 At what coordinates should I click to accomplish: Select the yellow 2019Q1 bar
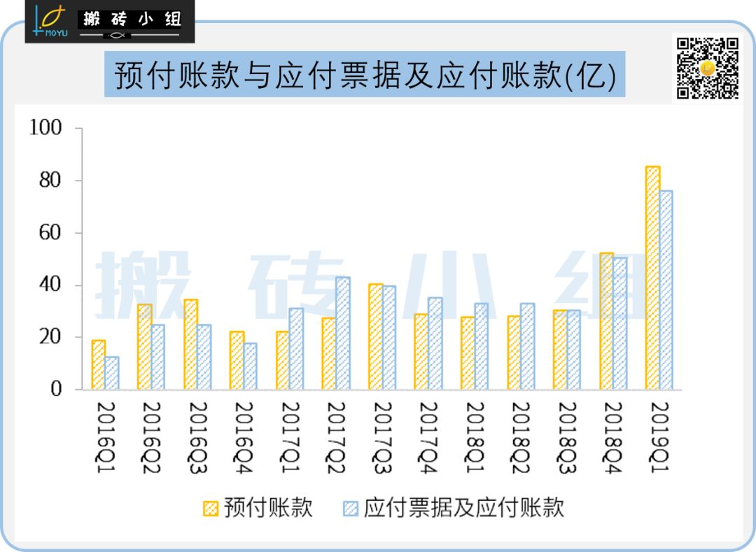(x=652, y=278)
